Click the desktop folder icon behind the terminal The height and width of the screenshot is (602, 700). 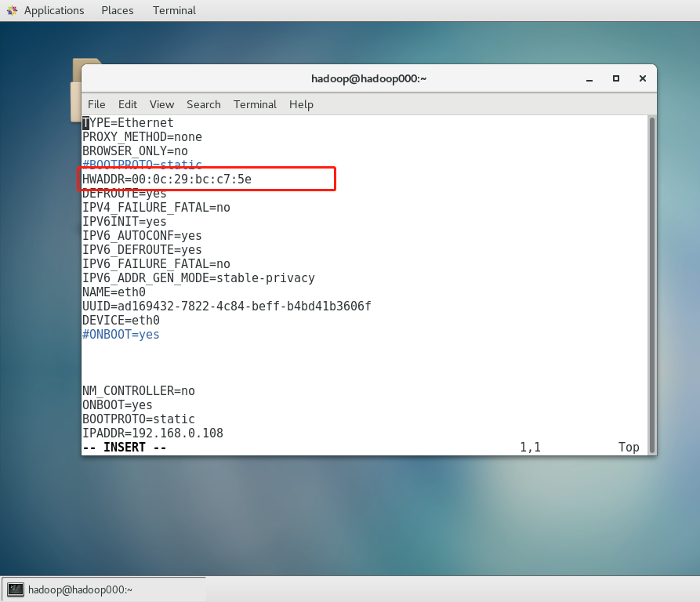tap(76, 89)
